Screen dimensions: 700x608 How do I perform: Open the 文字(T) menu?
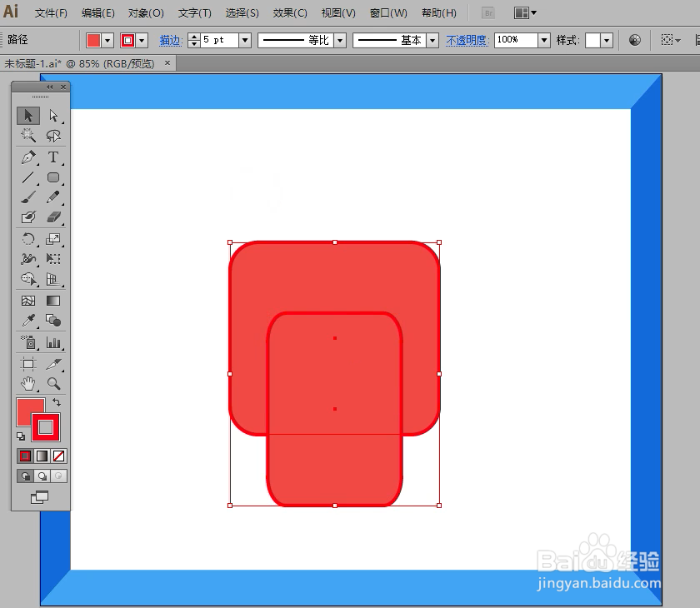pos(195,13)
